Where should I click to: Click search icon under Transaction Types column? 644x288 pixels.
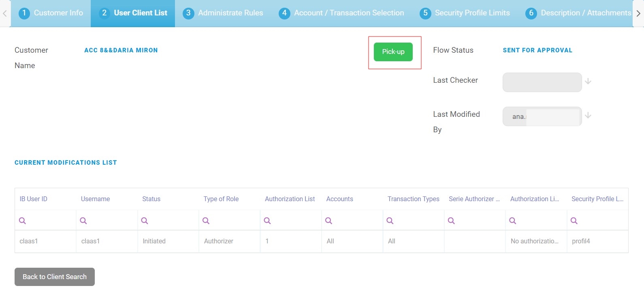[x=390, y=221]
